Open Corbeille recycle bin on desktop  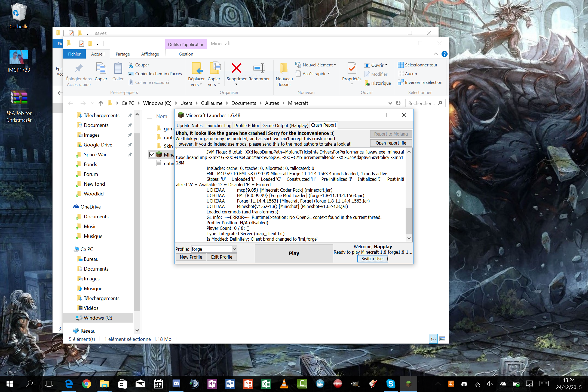[x=19, y=16]
